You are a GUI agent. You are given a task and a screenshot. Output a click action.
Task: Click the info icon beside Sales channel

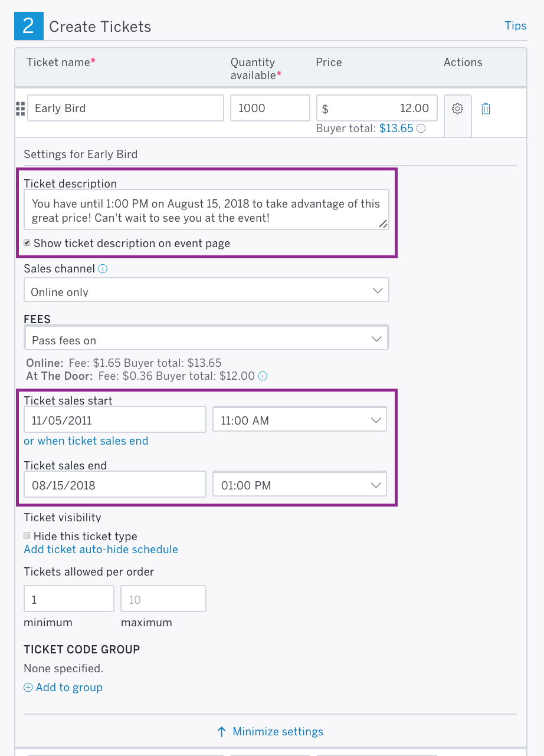pos(103,268)
